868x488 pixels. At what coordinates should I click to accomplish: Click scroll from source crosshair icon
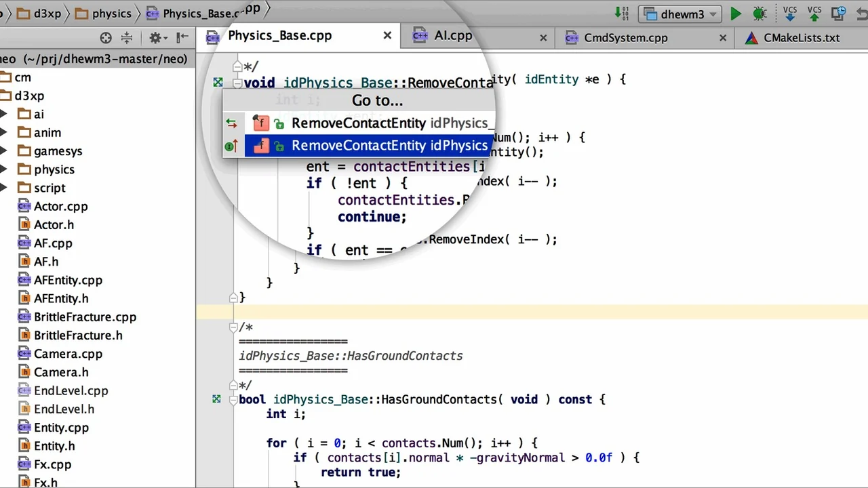pyautogui.click(x=106, y=38)
